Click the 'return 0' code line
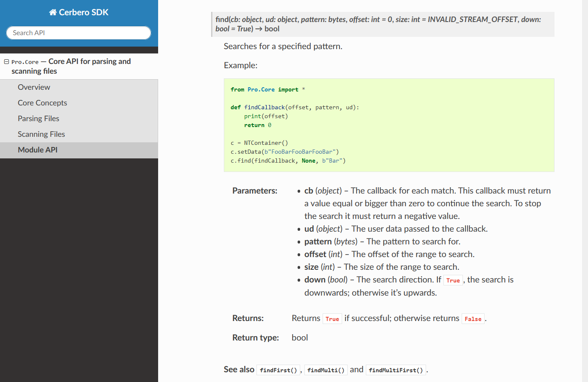 pos(257,125)
